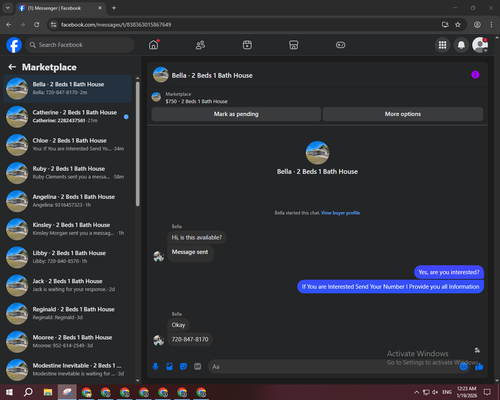Open the Friends icon in top navigation
This screenshot has width=500, height=400.
pyautogui.click(x=200, y=45)
